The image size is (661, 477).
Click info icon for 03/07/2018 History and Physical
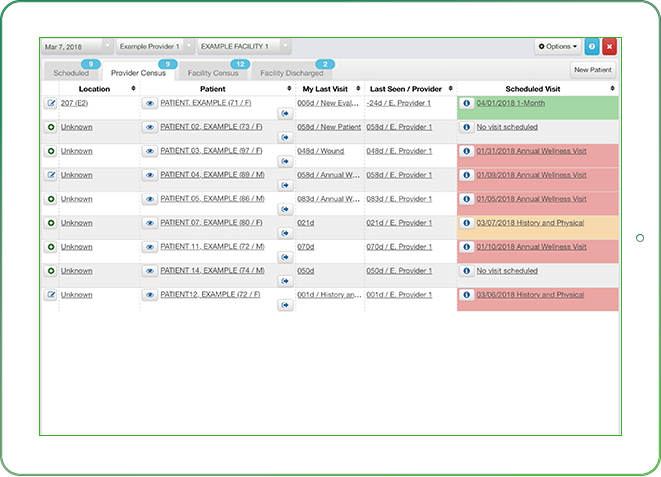tap(466, 223)
